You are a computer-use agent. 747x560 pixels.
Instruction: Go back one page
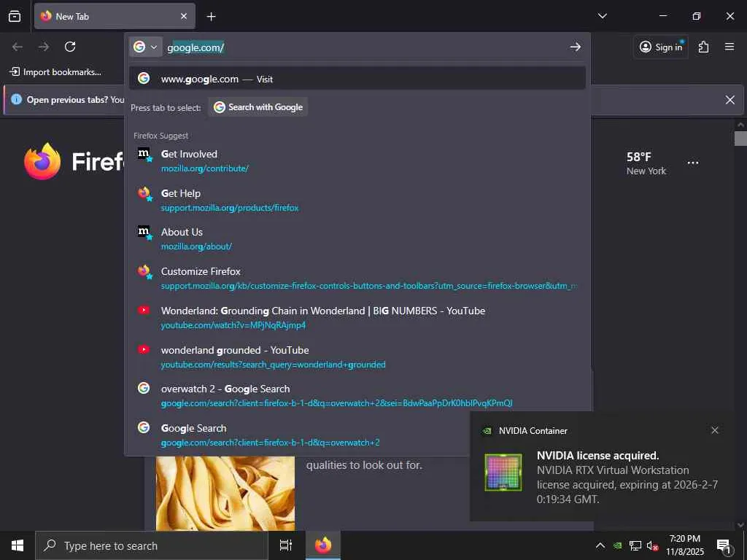18,47
